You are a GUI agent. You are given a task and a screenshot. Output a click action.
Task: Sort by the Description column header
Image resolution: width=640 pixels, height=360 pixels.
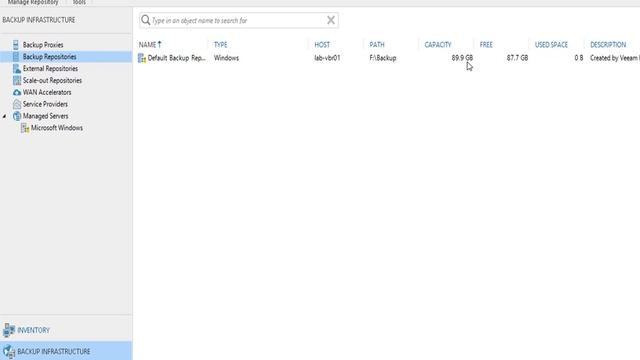[608, 44]
